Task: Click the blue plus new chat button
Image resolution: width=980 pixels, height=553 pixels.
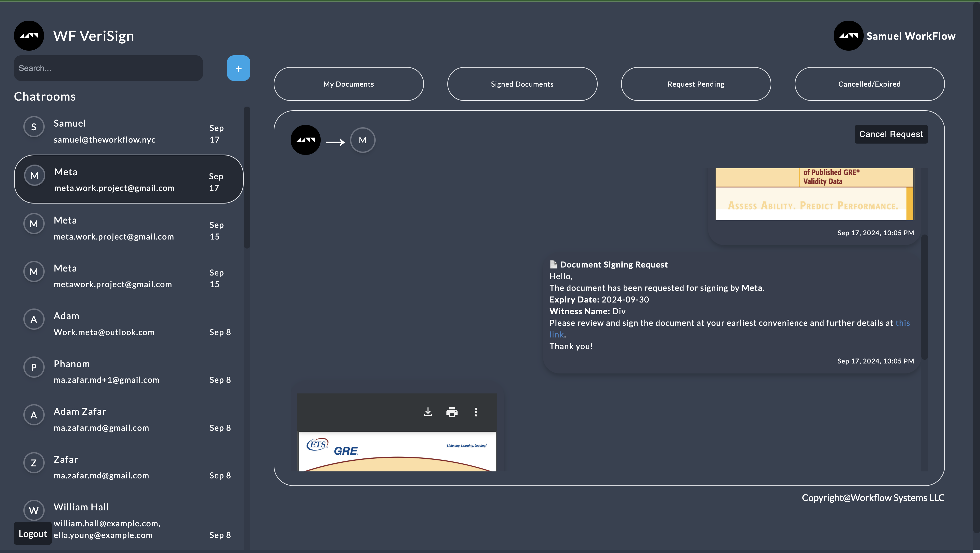Action: 239,69
